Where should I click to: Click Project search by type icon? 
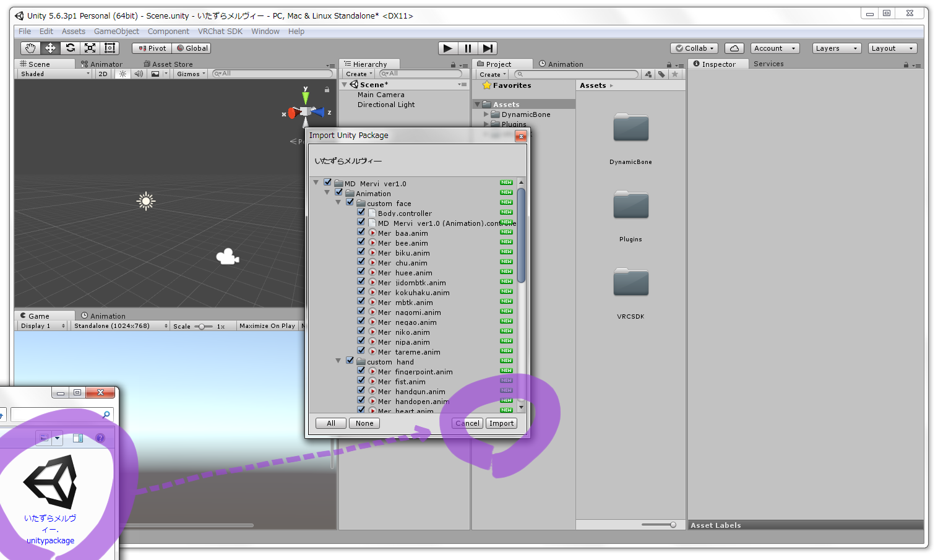tap(648, 74)
